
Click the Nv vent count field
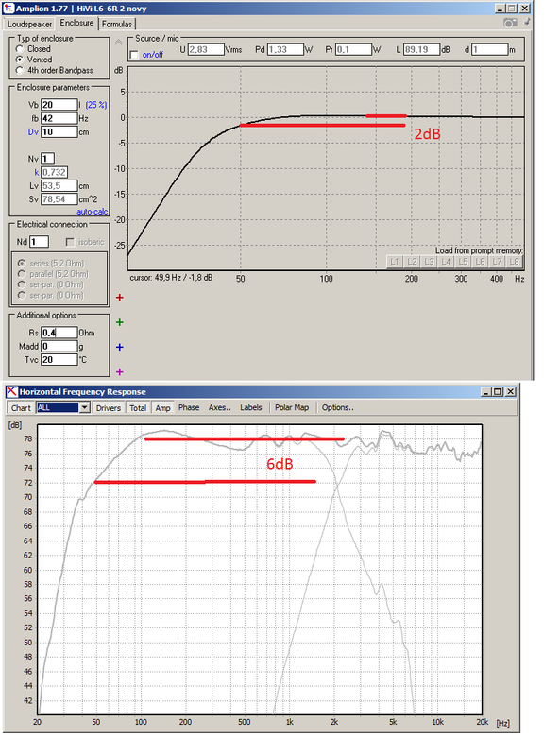pos(48,159)
